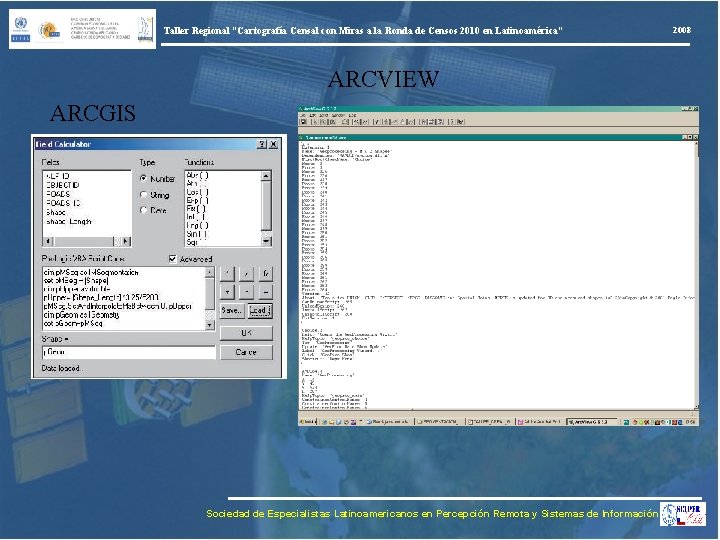This screenshot has height=540, width=720.
Task: Select the String type radio button
Action: [143, 195]
